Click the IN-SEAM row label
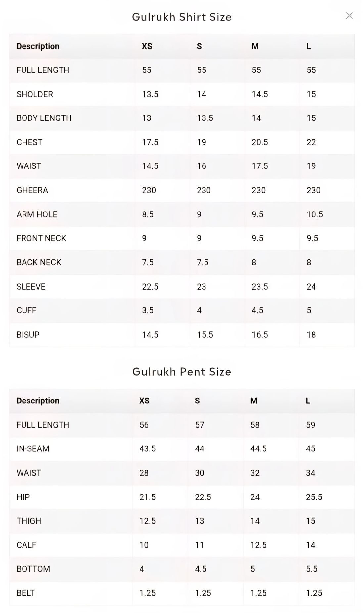The height and width of the screenshot is (613, 364). [x=33, y=449]
